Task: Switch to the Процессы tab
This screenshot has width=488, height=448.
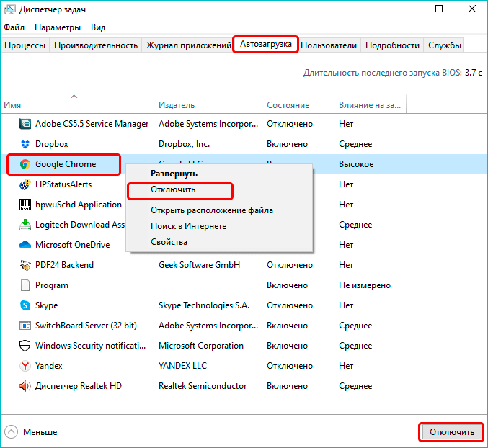Action: pyautogui.click(x=25, y=45)
